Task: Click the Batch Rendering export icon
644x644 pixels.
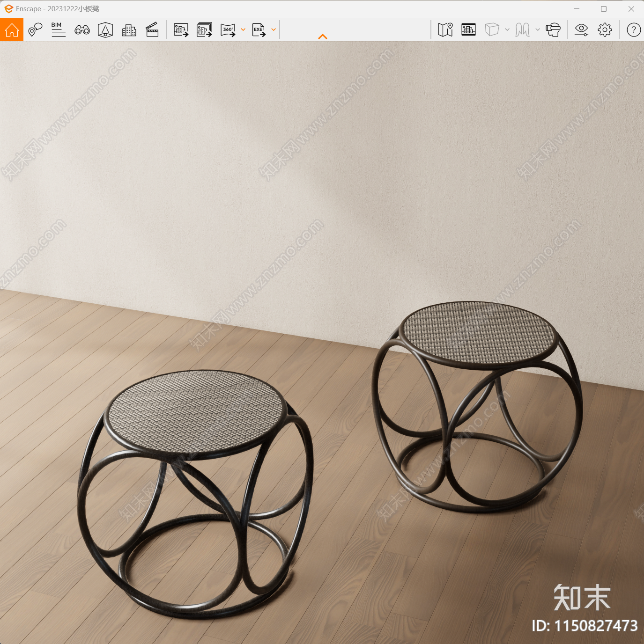Action: coord(204,30)
